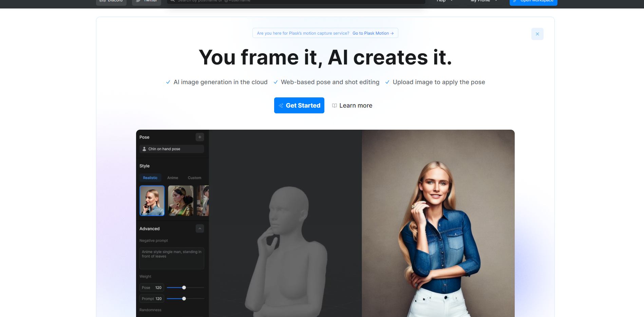Click the book icon next to Learn more
The width and height of the screenshot is (644, 317).
pyautogui.click(x=335, y=106)
